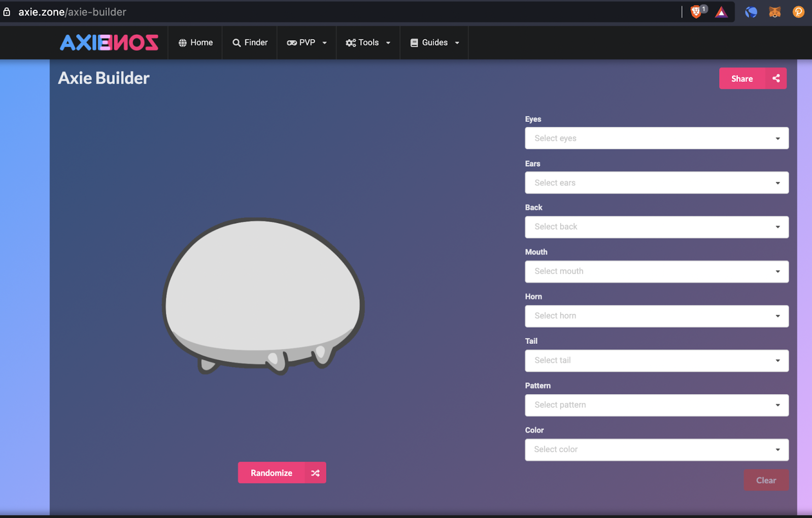Click the Randomize button

coord(282,473)
